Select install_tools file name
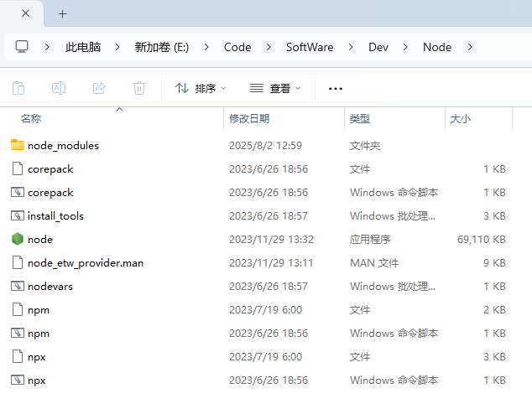This screenshot has height=409, width=532. pyautogui.click(x=55, y=216)
